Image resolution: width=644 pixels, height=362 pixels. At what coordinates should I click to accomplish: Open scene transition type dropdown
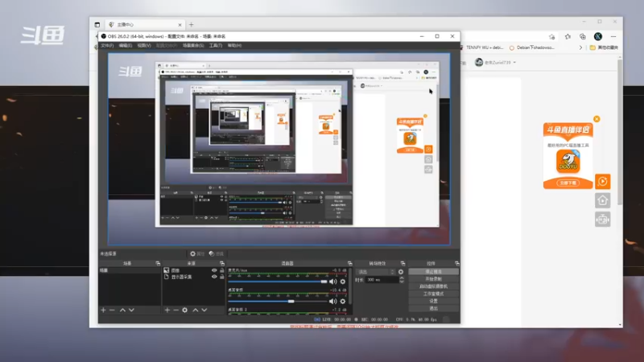point(375,272)
